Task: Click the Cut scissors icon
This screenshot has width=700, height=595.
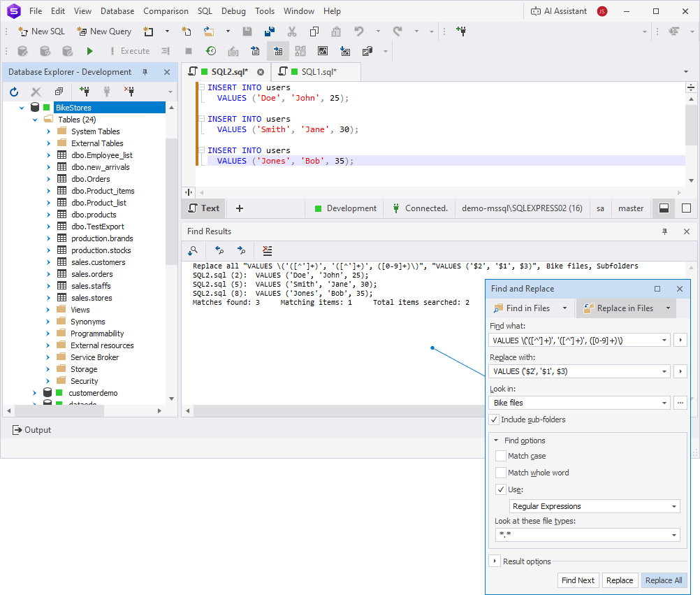Action: (x=292, y=31)
